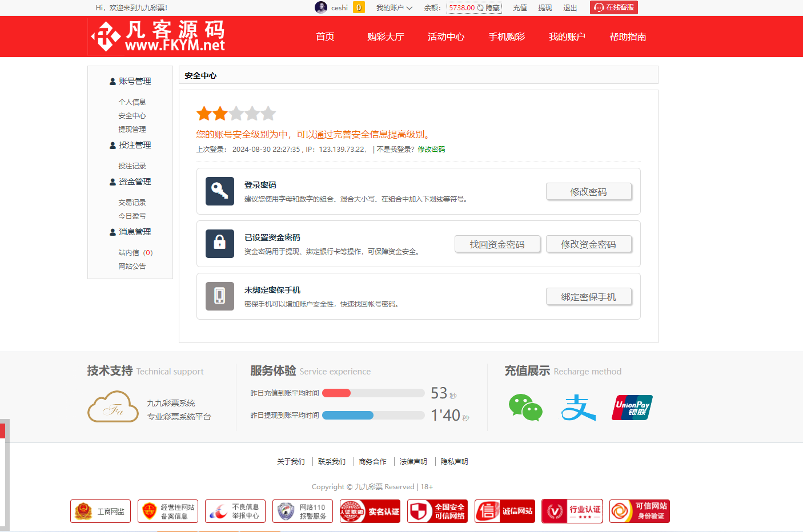Open the 帮助指南 menu item
Image resolution: width=803 pixels, height=532 pixels.
click(x=627, y=36)
